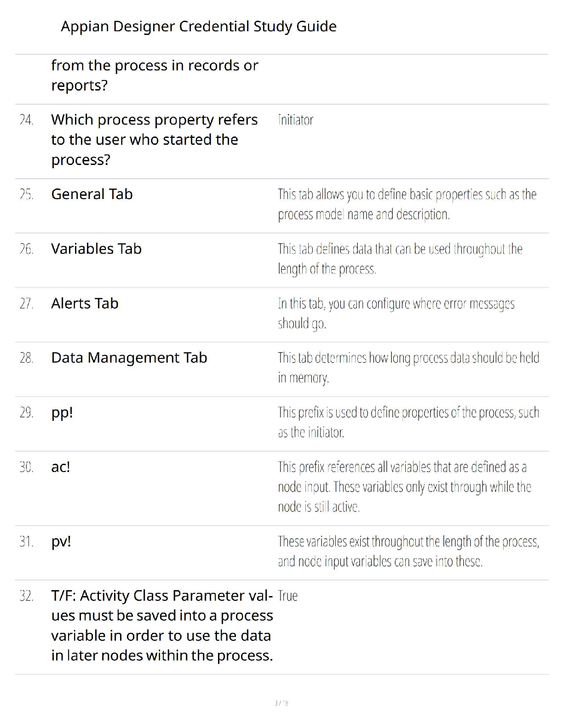The width and height of the screenshot is (563, 728).
Task: Click the 'General Tab' term
Action: click(x=92, y=194)
